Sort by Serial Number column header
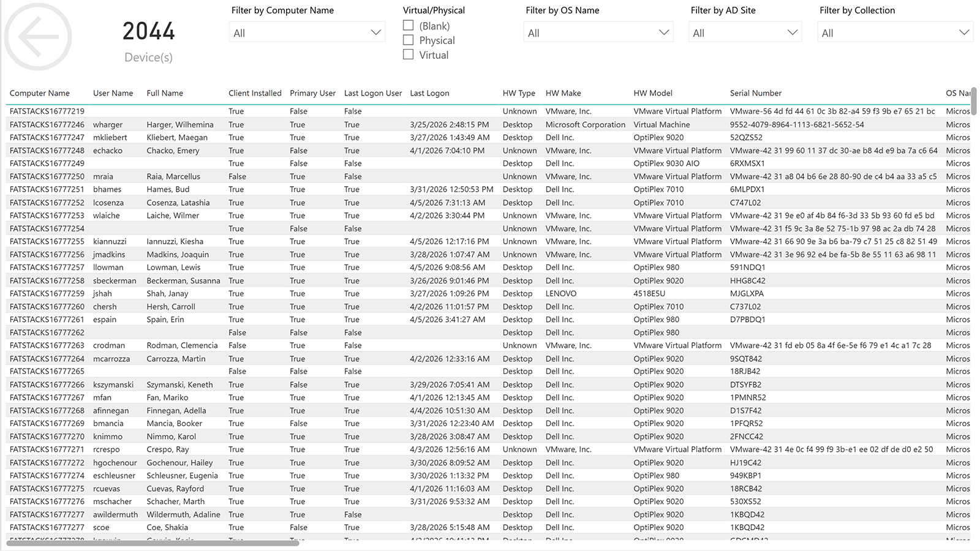Screen dimensions: 980x551 click(x=756, y=93)
